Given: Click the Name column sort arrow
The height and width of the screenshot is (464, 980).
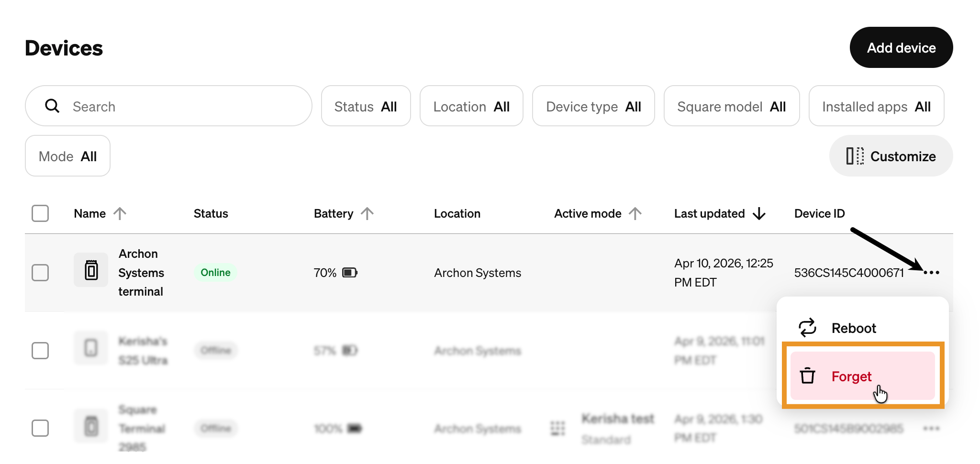Looking at the screenshot, I should point(120,213).
